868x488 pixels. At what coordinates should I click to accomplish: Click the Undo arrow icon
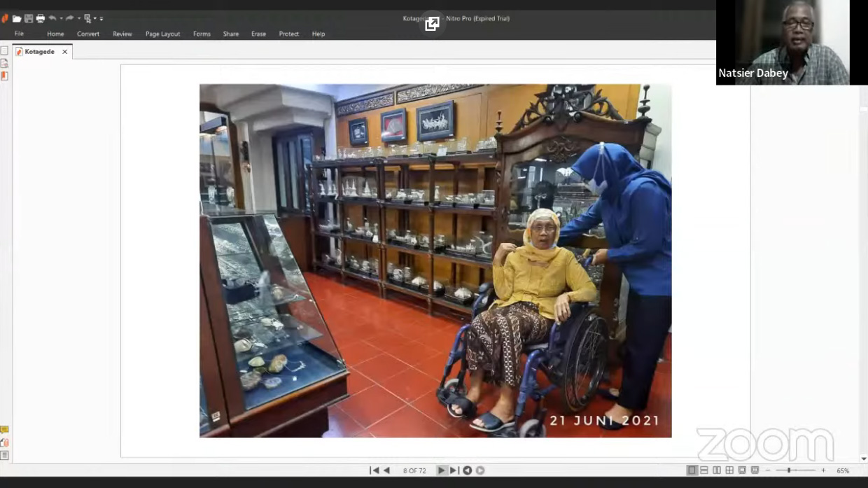point(52,18)
